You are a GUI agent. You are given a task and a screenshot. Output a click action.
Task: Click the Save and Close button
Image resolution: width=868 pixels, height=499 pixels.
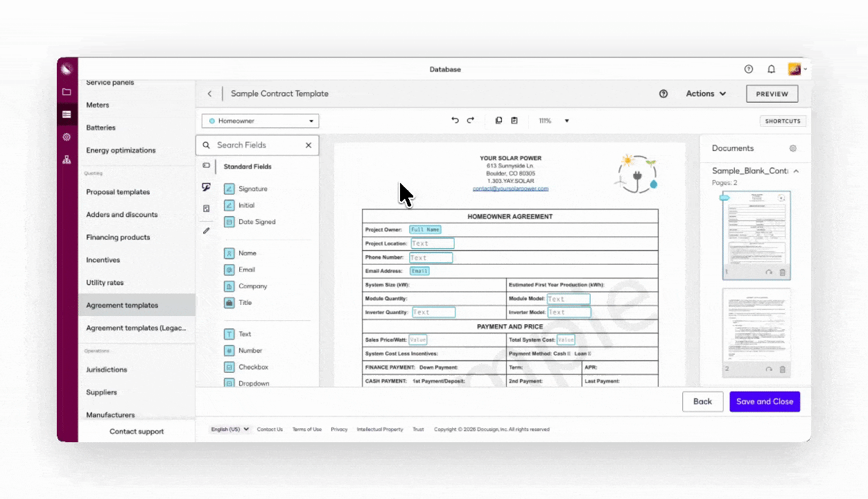pos(765,401)
